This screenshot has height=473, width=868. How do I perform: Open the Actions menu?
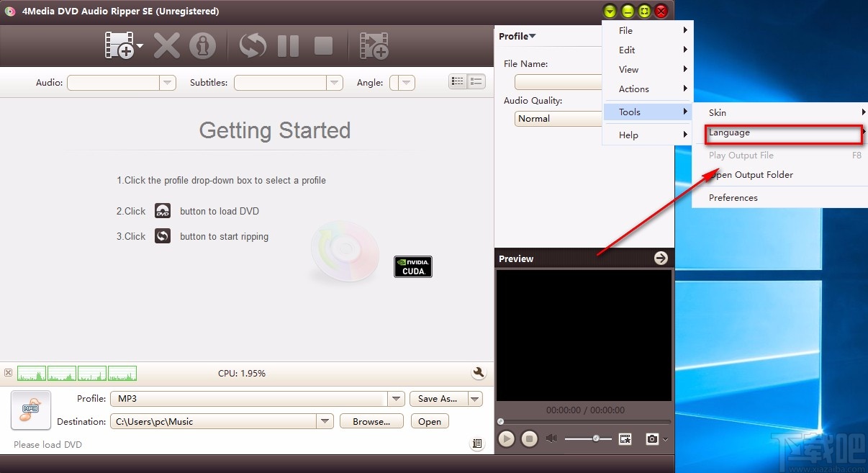click(646, 89)
